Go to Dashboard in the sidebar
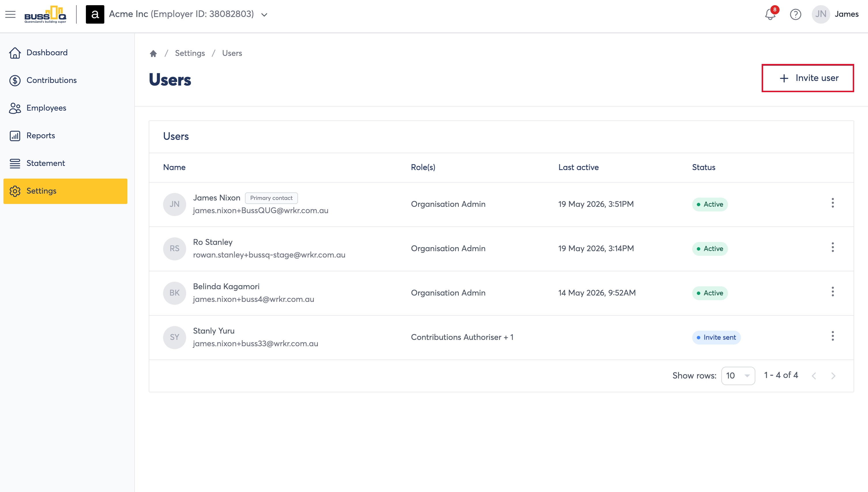 65,53
